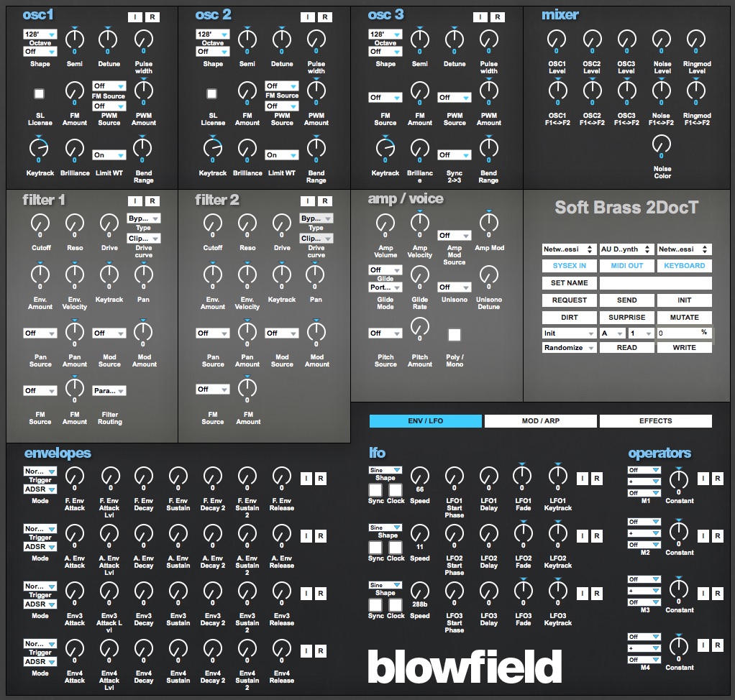Viewport: 735px width, 700px height.
Task: Click the patch name field beside SET NAME
Action: tap(655, 283)
